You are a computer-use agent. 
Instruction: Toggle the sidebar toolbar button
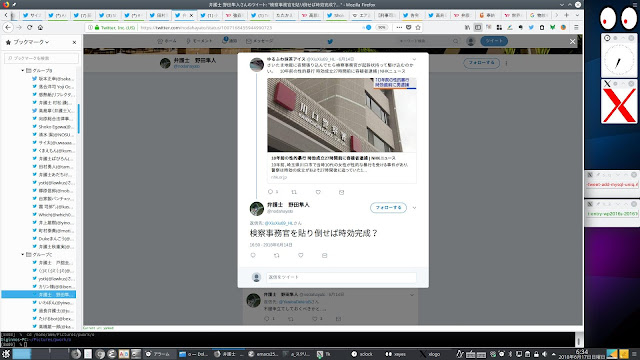coord(478,27)
